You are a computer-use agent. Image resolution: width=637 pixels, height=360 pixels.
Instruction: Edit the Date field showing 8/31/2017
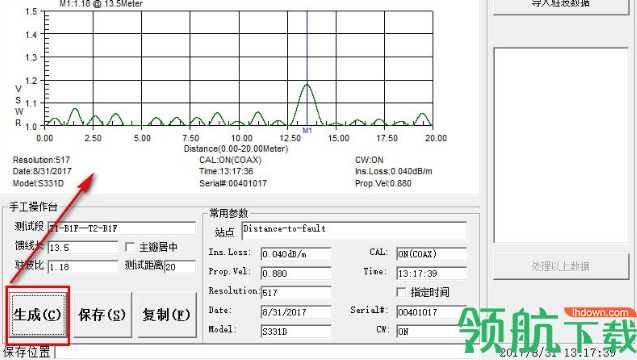click(x=296, y=312)
